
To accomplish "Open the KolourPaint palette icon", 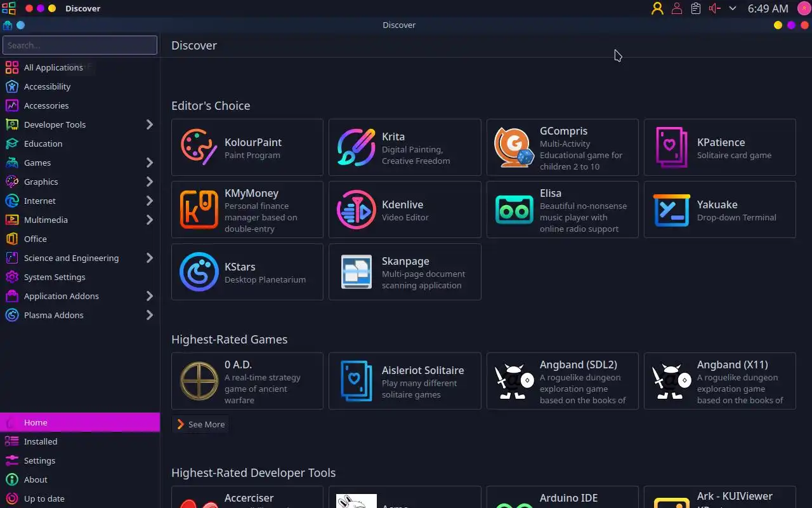I will point(199,147).
